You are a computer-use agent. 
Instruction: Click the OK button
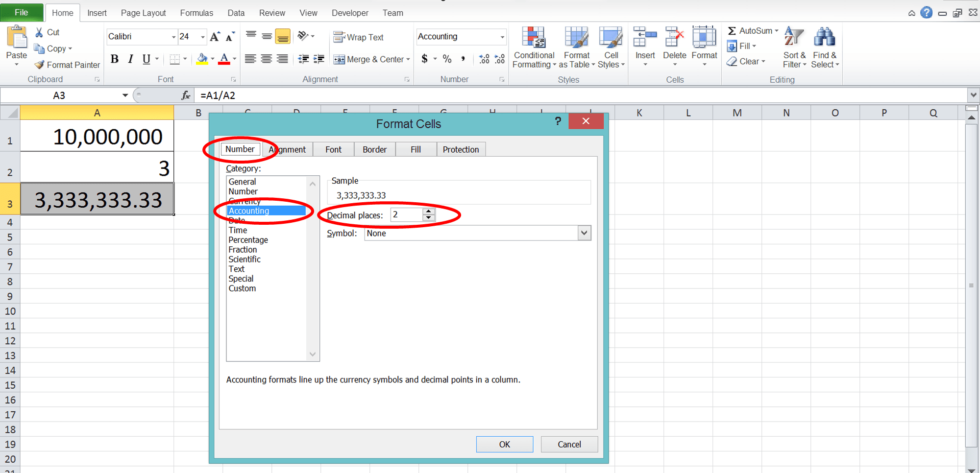(504, 444)
